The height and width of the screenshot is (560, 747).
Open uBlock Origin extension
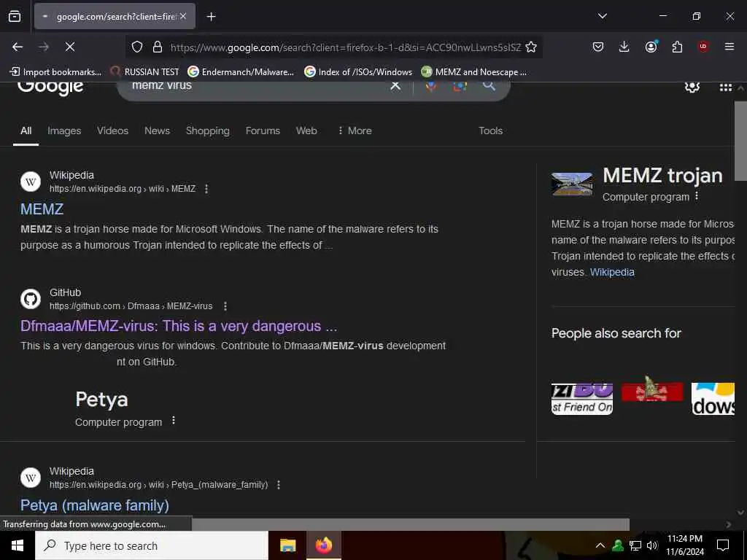point(703,46)
